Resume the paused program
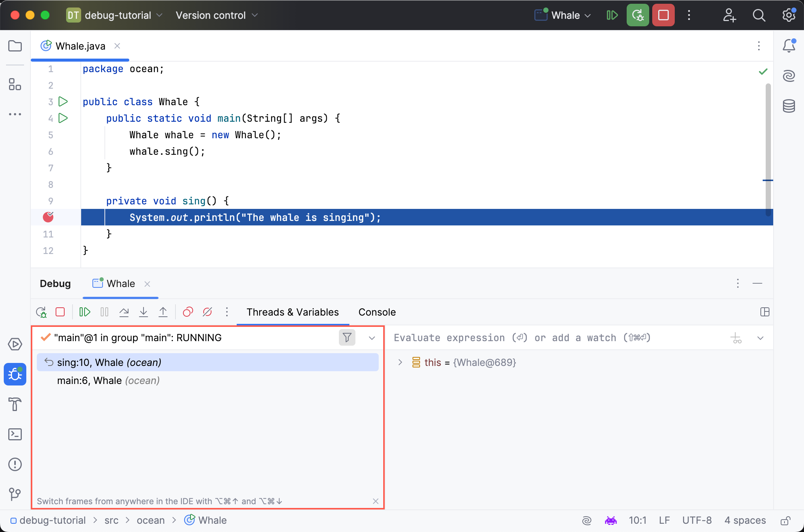This screenshot has width=804, height=532. click(x=85, y=312)
